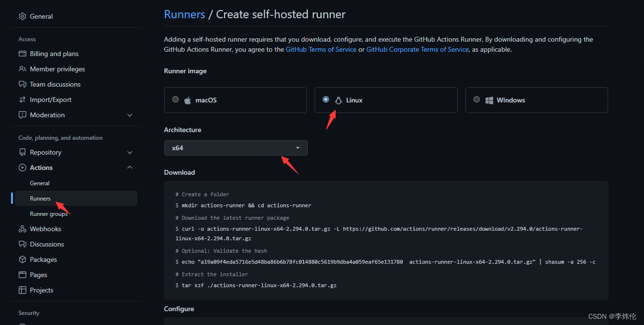Click the Access sidebar heading

click(27, 39)
